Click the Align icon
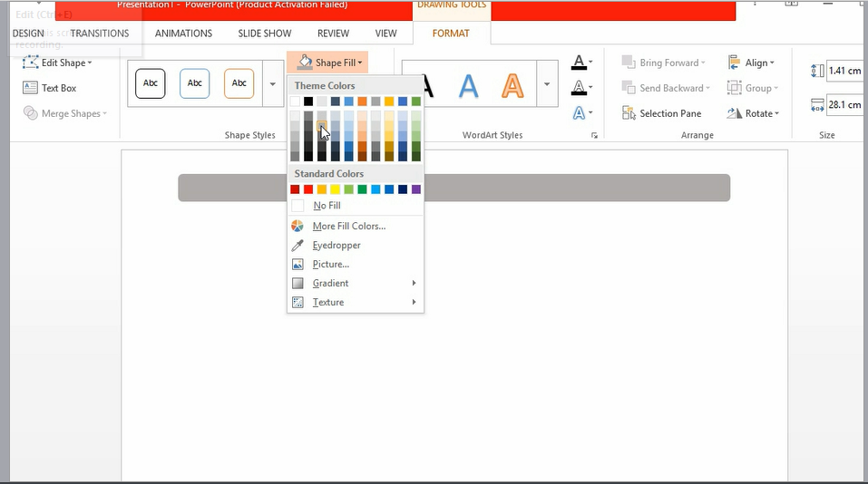 tap(734, 63)
